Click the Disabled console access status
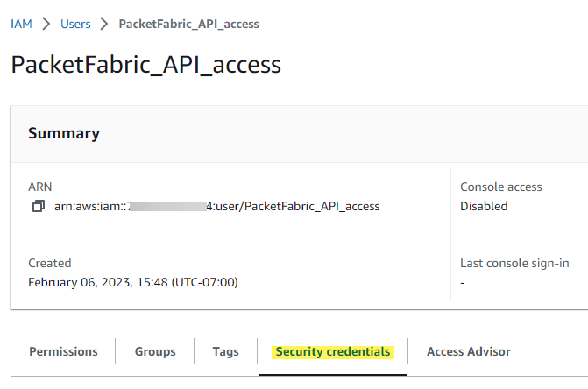 click(484, 206)
